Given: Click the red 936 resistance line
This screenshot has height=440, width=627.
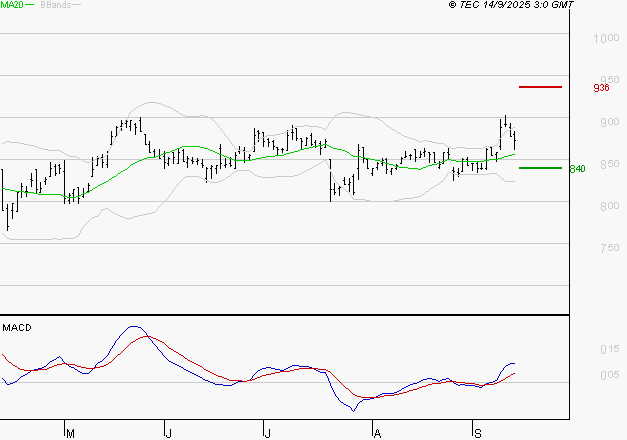Looking at the screenshot, I should (x=540, y=87).
